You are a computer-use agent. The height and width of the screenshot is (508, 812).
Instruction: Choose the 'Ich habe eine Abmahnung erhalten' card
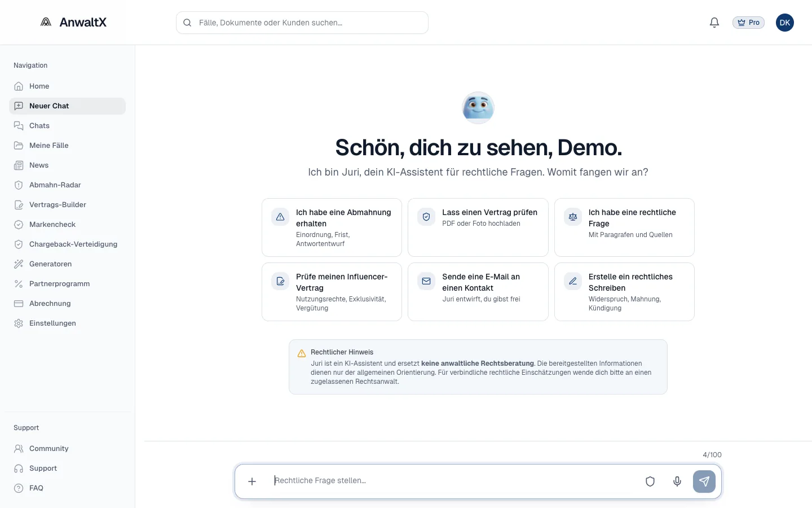pos(332,227)
